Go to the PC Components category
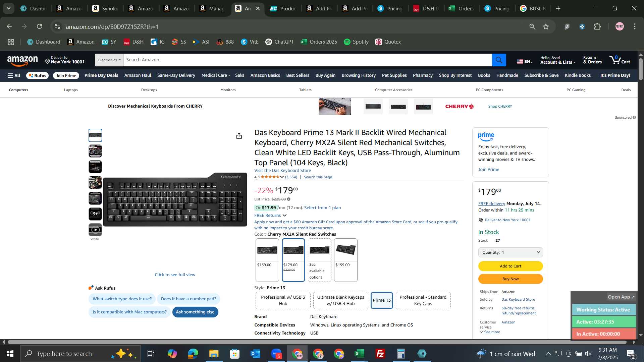The height and width of the screenshot is (362, 644). [489, 90]
